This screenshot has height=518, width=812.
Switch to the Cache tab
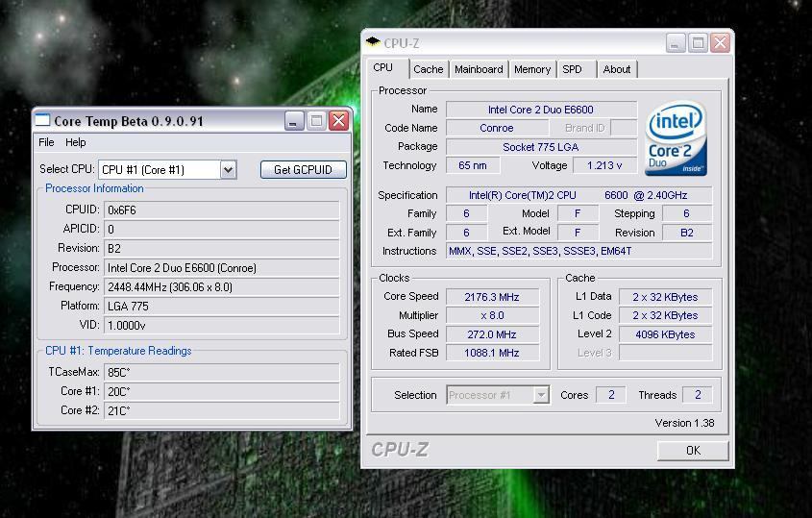tap(429, 69)
